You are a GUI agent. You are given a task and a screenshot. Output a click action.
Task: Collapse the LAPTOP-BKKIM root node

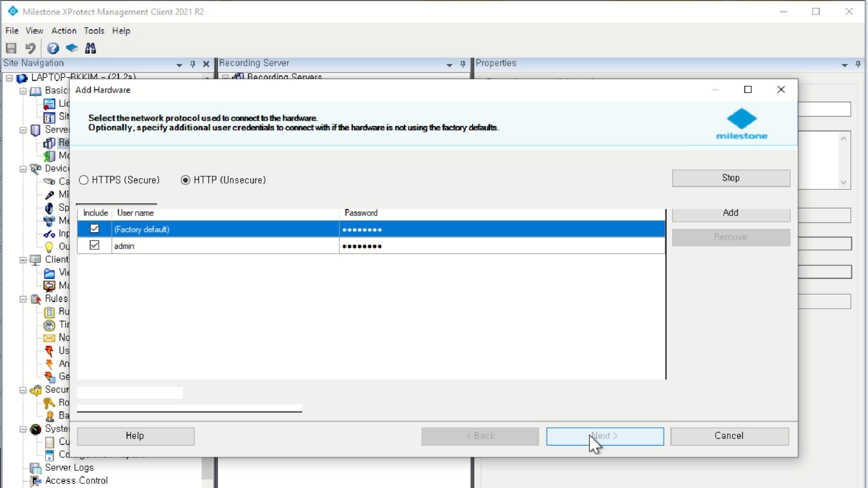click(9, 78)
